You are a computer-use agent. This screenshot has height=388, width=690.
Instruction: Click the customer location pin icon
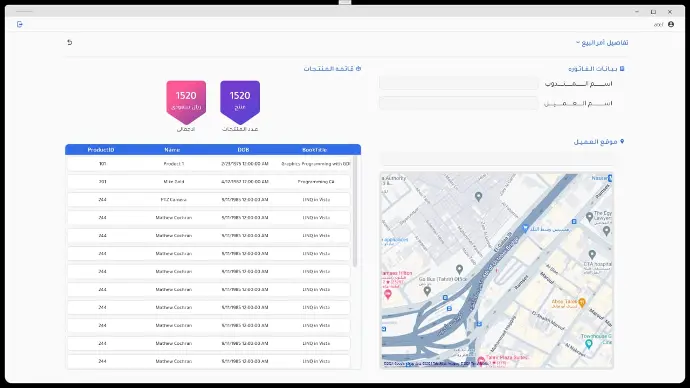coord(622,141)
